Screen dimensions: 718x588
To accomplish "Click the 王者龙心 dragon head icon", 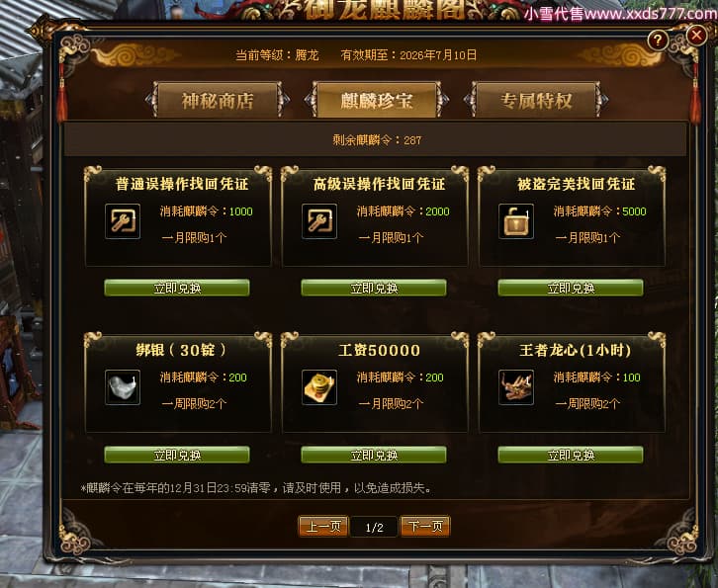I will pyautogui.click(x=516, y=387).
